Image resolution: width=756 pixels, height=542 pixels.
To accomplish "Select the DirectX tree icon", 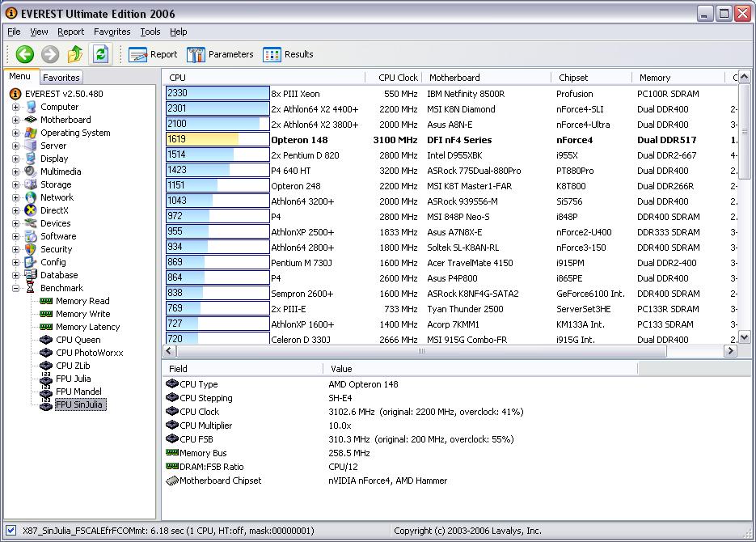I will coord(31,210).
